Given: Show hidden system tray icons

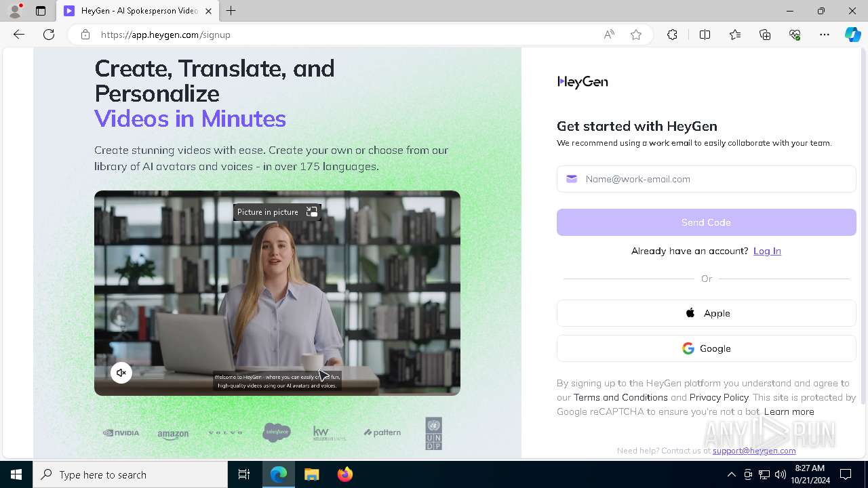Looking at the screenshot, I should [731, 474].
